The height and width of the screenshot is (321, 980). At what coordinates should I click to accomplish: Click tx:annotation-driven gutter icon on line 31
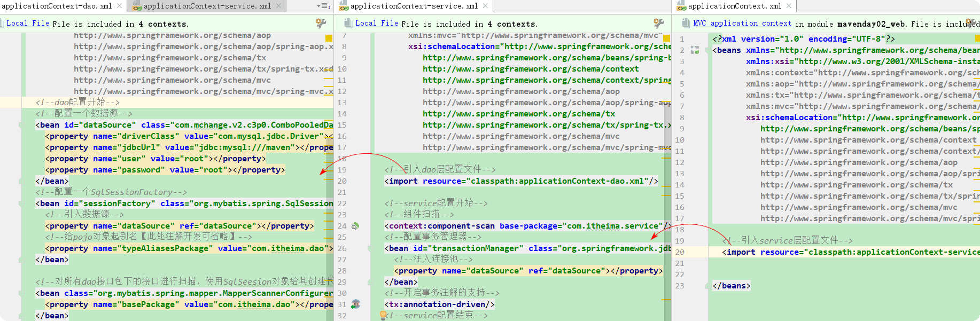[355, 304]
